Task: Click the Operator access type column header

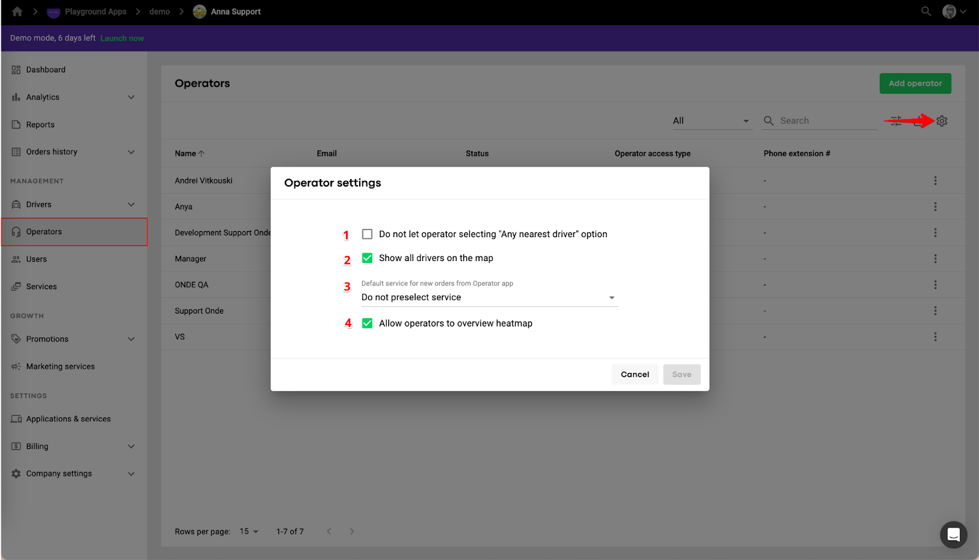Action: pyautogui.click(x=653, y=153)
